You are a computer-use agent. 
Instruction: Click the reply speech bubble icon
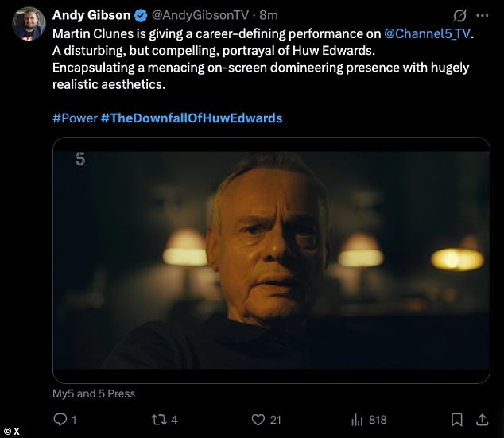click(60, 419)
